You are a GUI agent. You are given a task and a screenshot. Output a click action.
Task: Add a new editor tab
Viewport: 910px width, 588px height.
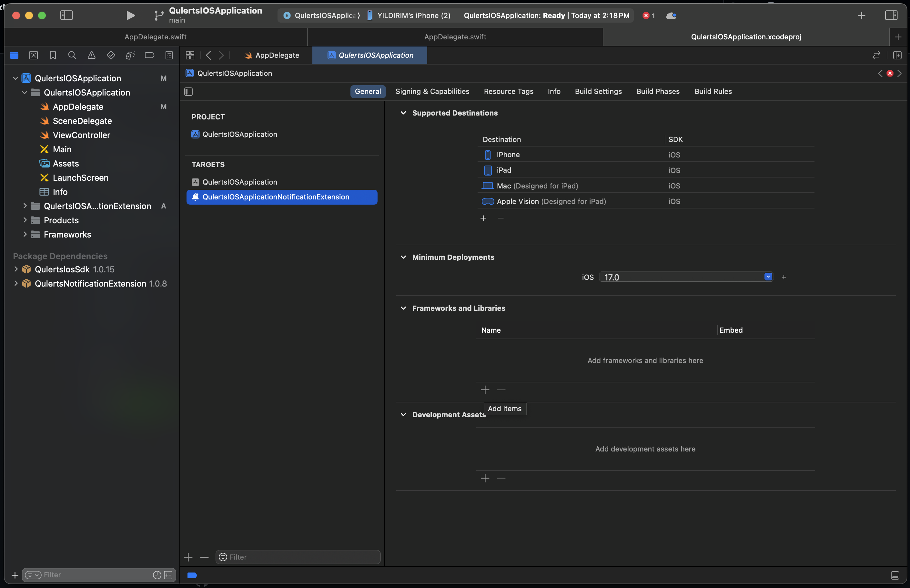[898, 37]
